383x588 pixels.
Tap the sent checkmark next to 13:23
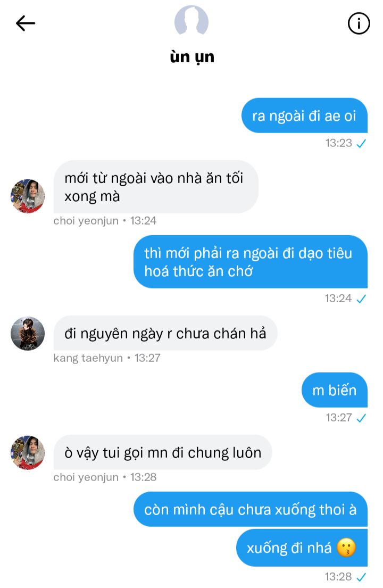pyautogui.click(x=361, y=143)
